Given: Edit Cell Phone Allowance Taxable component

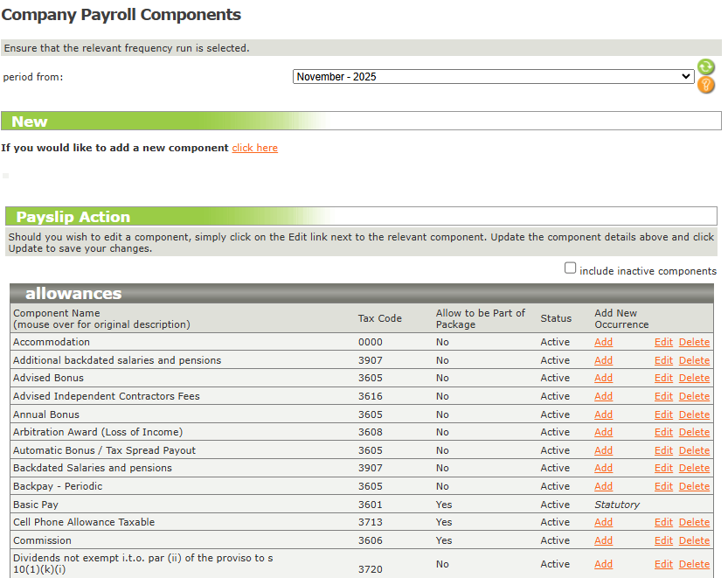Looking at the screenshot, I should 663,522.
